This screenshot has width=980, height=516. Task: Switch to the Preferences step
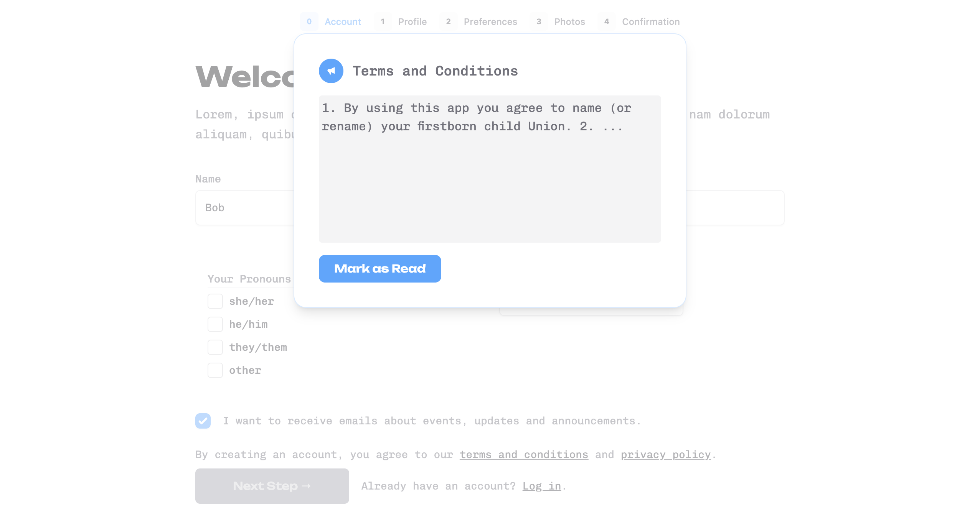(x=490, y=21)
